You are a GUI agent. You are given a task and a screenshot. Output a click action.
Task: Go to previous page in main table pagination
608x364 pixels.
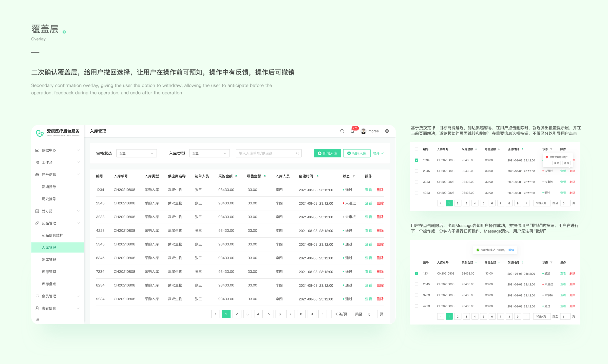click(215, 314)
